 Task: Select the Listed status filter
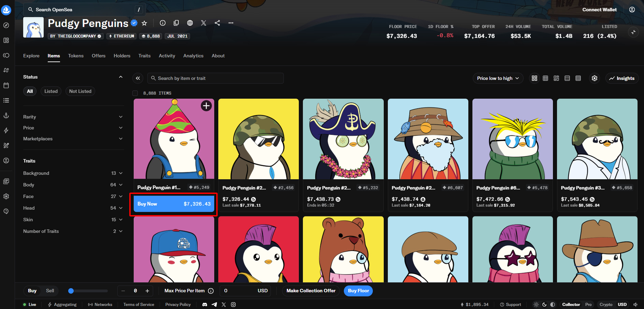(x=51, y=91)
